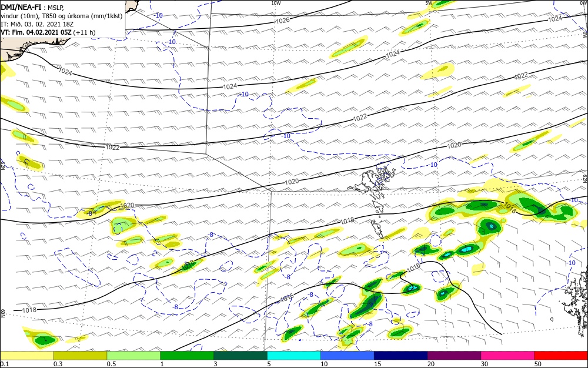The width and height of the screenshot is (588, 368).
Task: Click the pale yellow 0.1 legend swatch
Action: pyautogui.click(x=27, y=356)
